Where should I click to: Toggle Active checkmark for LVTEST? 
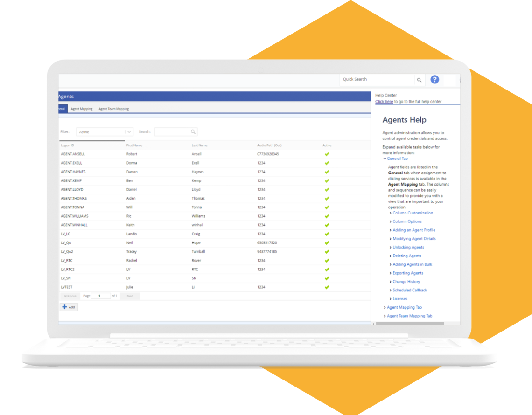tap(327, 287)
